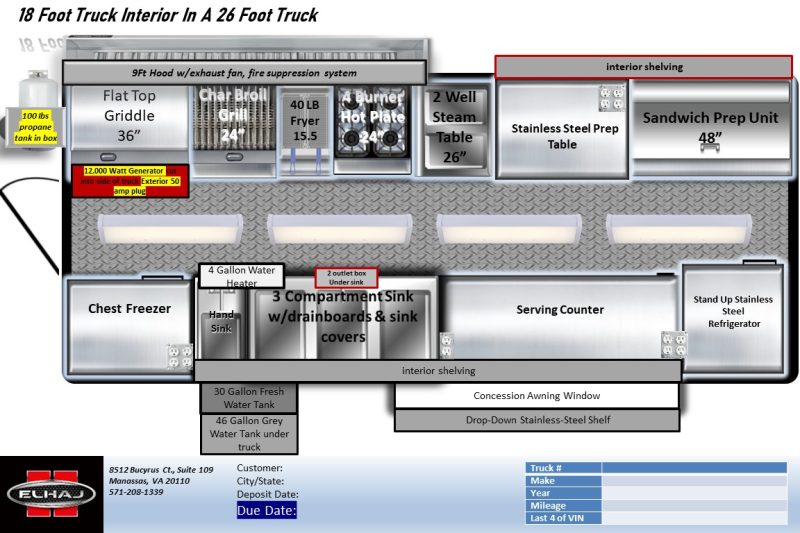Select the Drop-Down Stainless-Steel Shelf box
This screenshot has height=533, width=800.
(537, 420)
